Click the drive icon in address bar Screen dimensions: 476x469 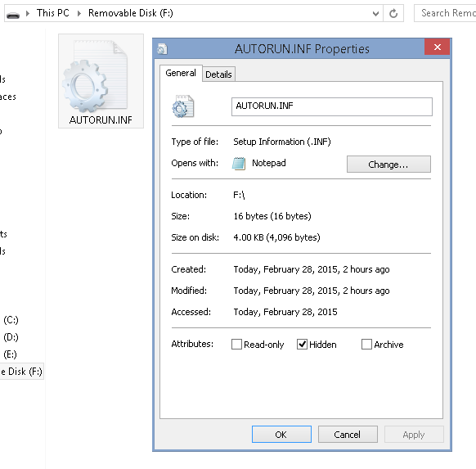click(13, 14)
